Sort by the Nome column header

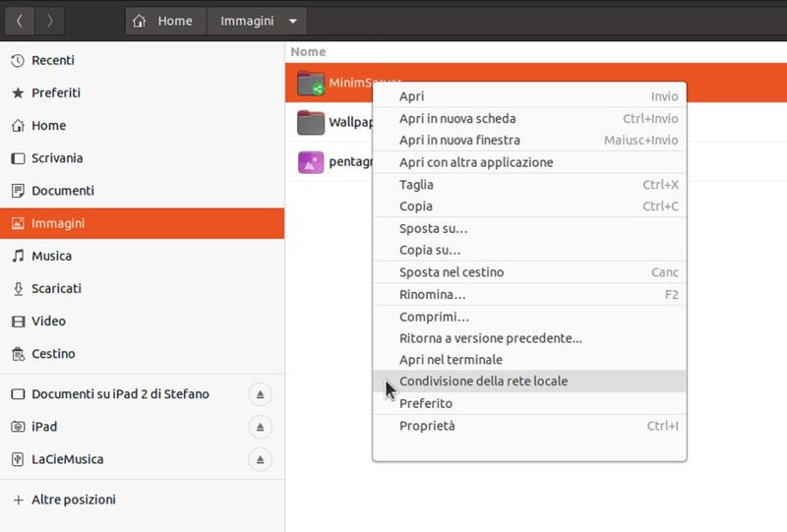(x=308, y=52)
